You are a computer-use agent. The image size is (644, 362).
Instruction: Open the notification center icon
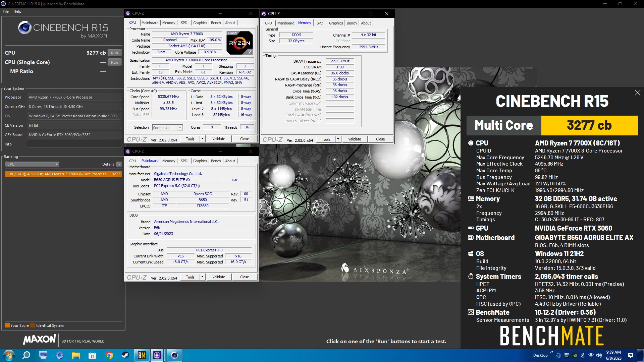click(x=631, y=355)
